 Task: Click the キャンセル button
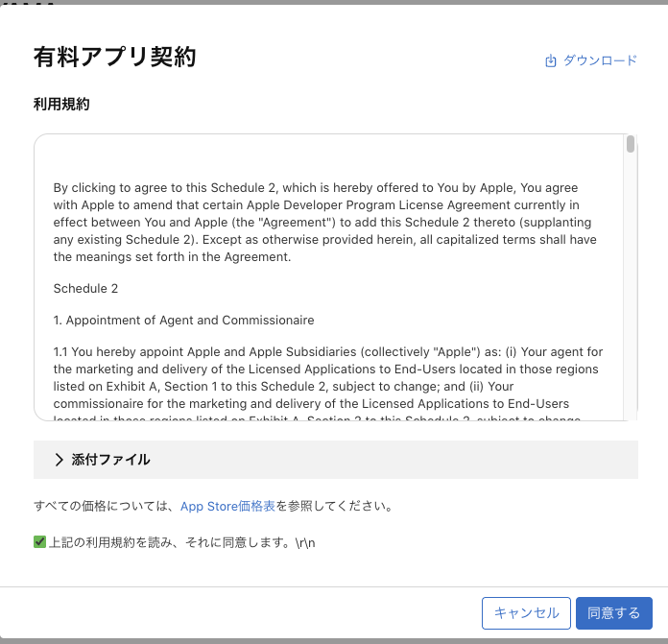[526, 613]
